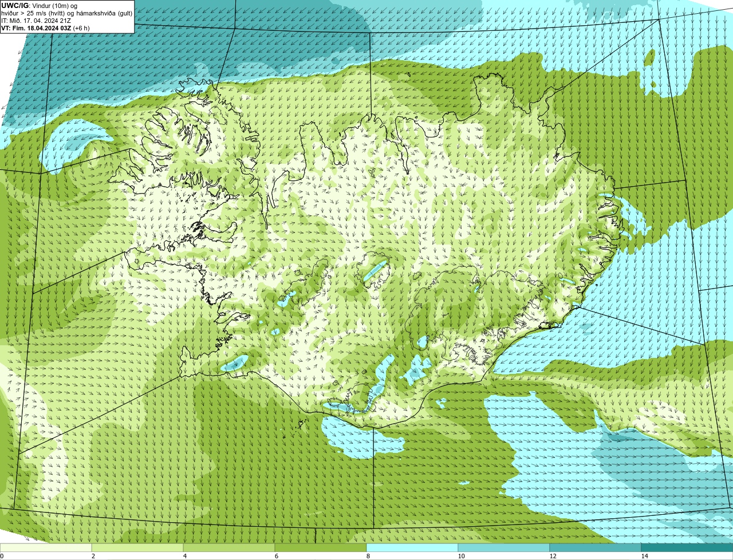
Task: Click the legend label "4"
Action: 184,556
